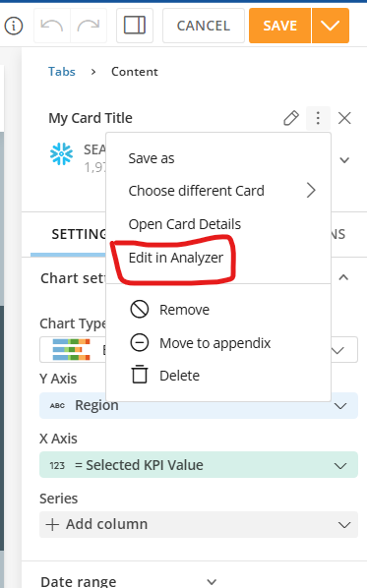Go to the Tabs breadcrumb link
Viewport: 367px width, 588px height.
[62, 72]
